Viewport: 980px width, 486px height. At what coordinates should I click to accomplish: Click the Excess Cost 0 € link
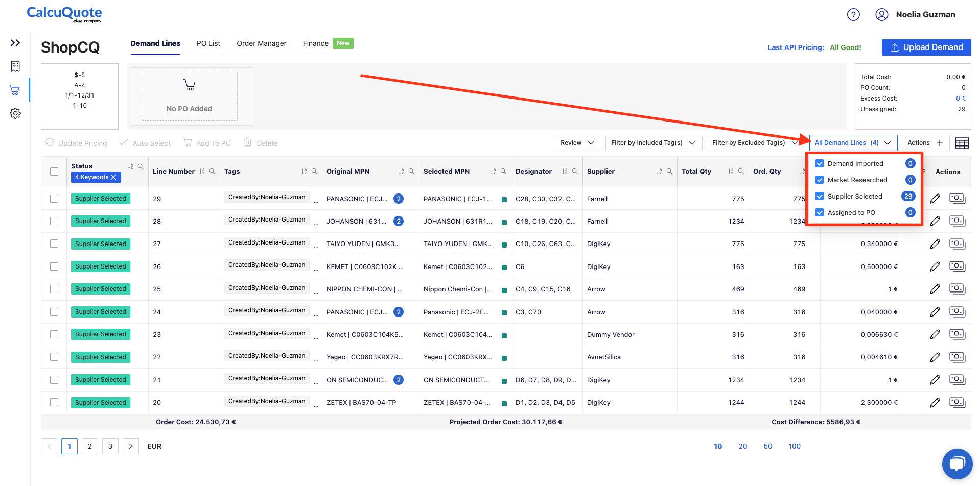pos(961,99)
